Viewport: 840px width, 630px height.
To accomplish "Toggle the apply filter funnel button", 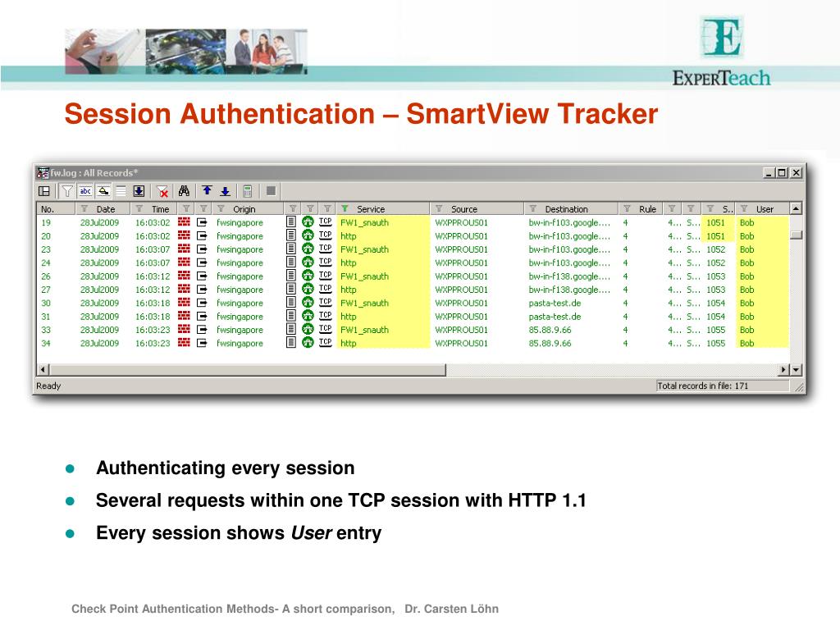I will click(x=67, y=190).
